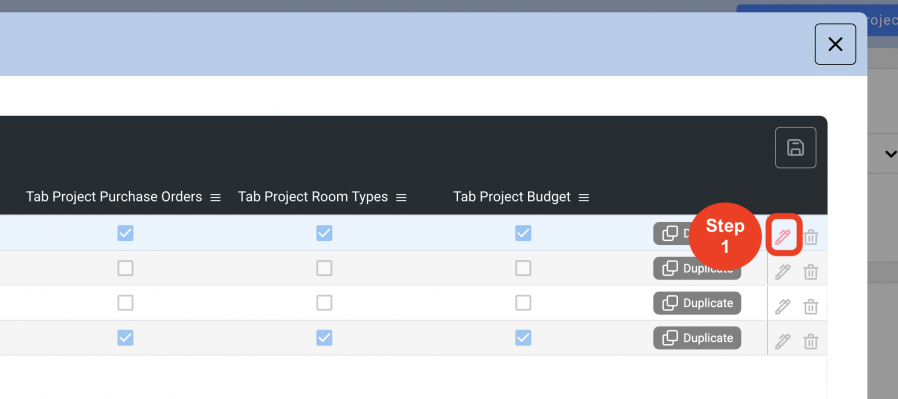Delete the first row using trash icon
Image resolution: width=898 pixels, height=399 pixels.
coord(810,236)
